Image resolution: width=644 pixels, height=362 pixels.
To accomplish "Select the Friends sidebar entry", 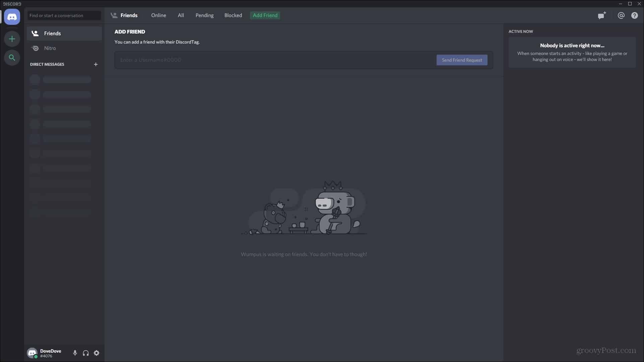I will pos(53,33).
